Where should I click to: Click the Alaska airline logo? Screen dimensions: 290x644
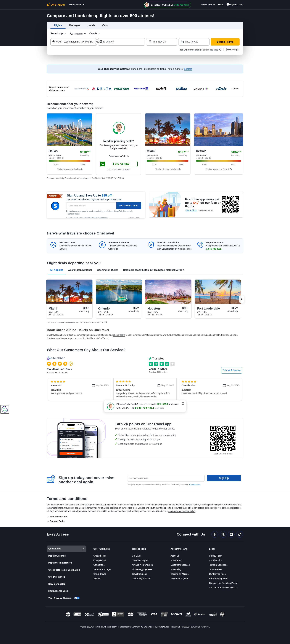(221, 89)
